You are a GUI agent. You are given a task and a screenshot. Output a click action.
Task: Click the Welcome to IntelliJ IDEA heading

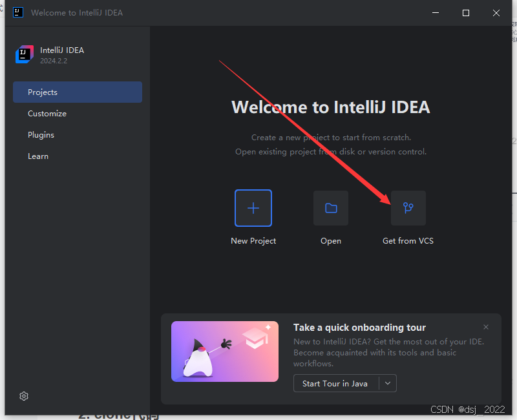click(331, 107)
